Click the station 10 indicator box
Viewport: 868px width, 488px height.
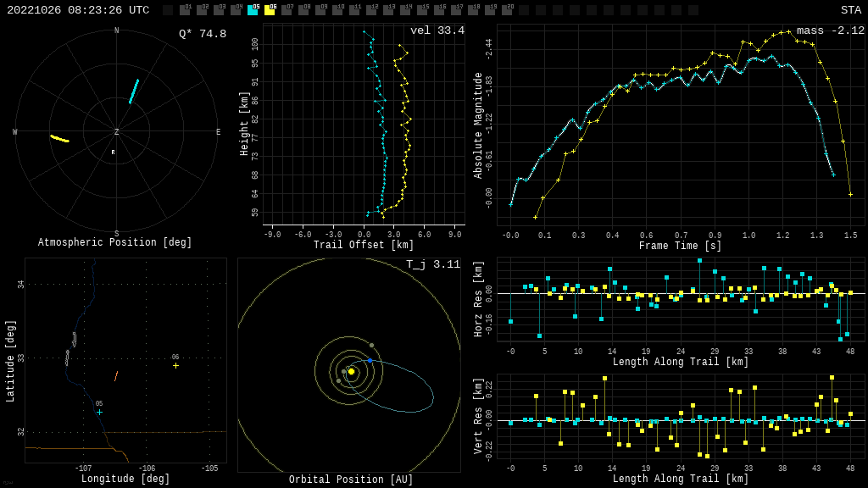[337, 10]
